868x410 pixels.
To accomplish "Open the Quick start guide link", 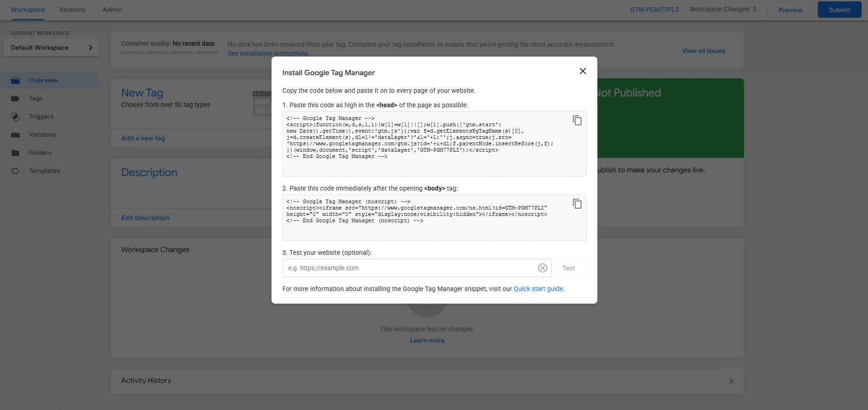I will [x=538, y=289].
